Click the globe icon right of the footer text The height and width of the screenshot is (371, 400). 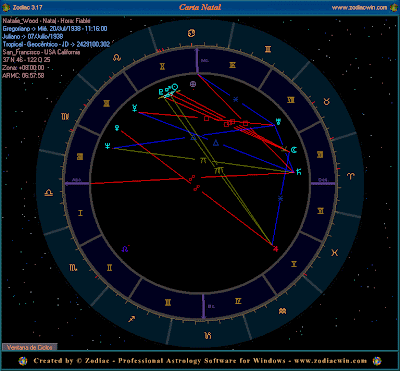pyautogui.click(x=377, y=361)
